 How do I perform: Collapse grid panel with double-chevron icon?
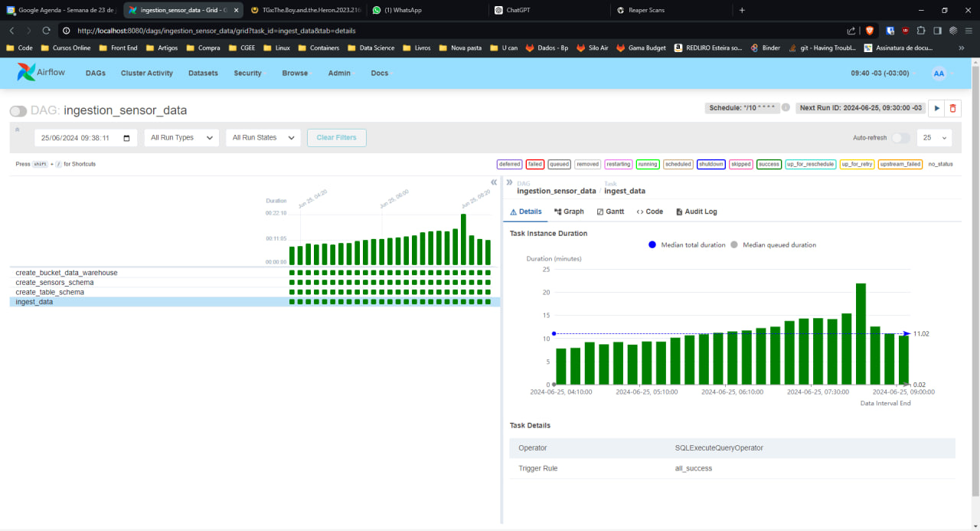pos(494,182)
